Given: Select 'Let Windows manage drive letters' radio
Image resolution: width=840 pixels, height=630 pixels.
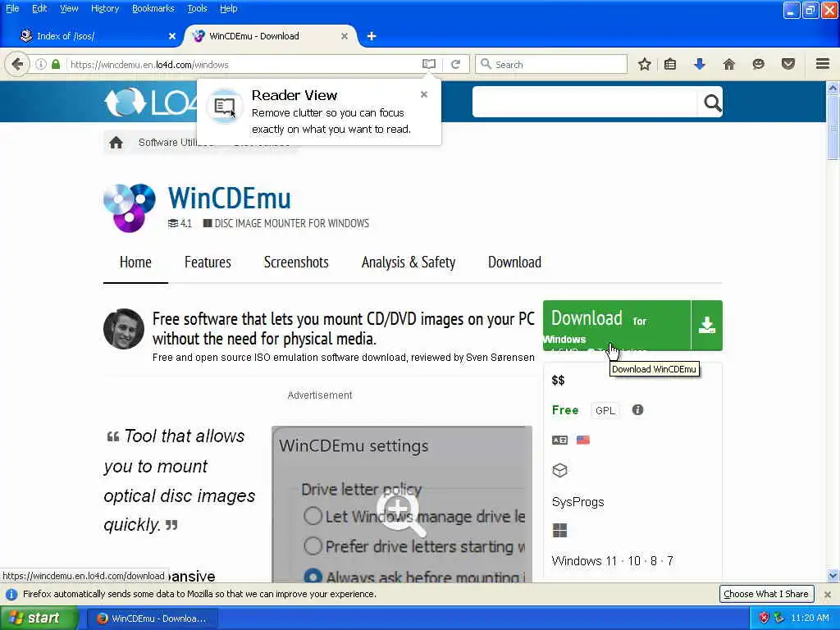Looking at the screenshot, I should 313,516.
